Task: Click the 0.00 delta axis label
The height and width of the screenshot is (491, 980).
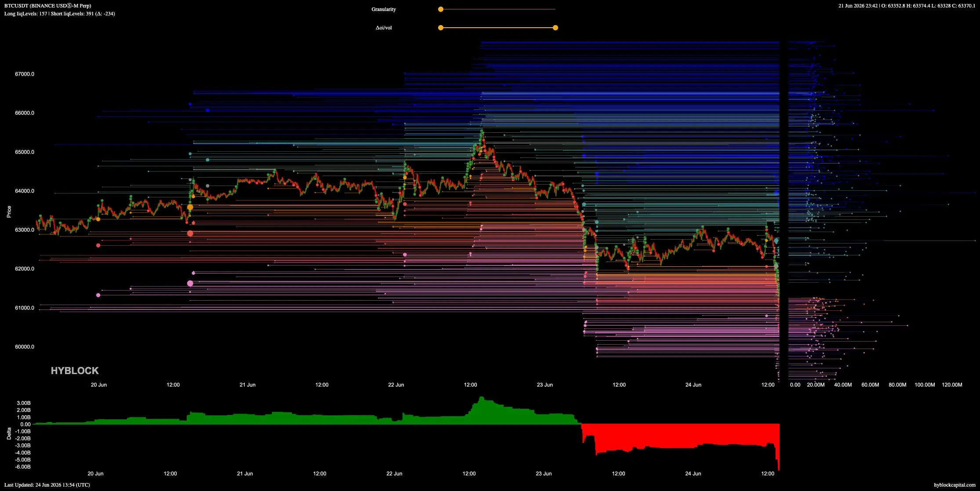Action: tap(25, 424)
